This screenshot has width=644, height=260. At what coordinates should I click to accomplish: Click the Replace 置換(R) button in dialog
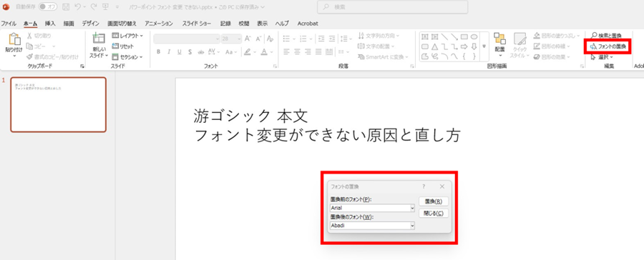coord(434,201)
